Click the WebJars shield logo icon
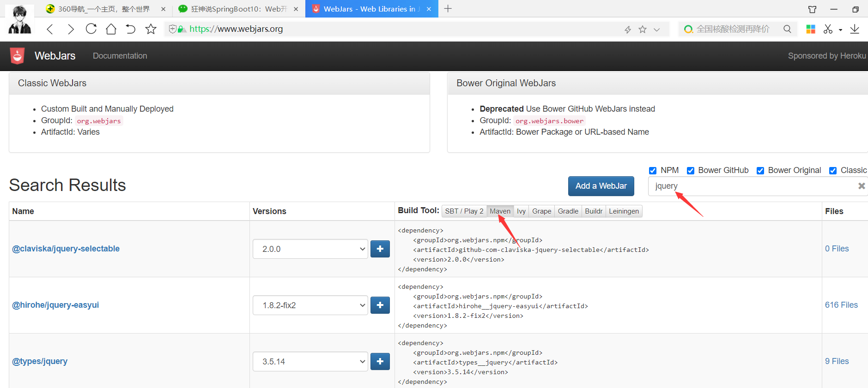Screen dimensions: 868x388 click(x=18, y=56)
